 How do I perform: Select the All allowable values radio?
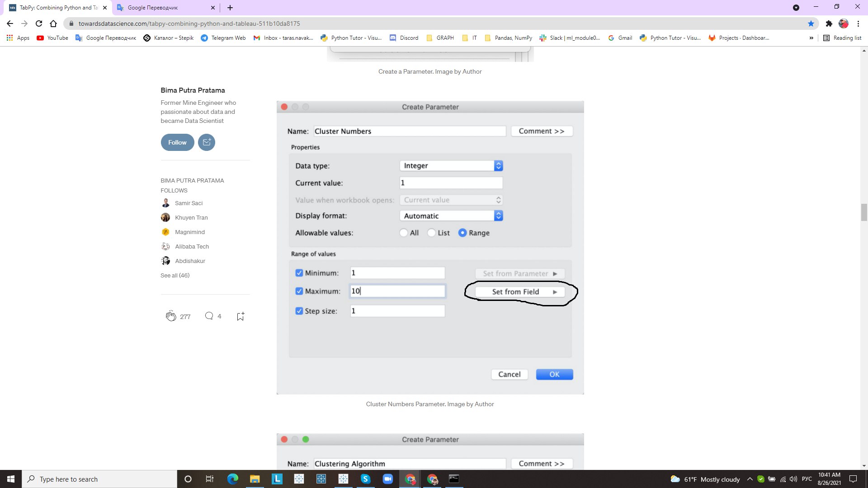click(x=404, y=233)
